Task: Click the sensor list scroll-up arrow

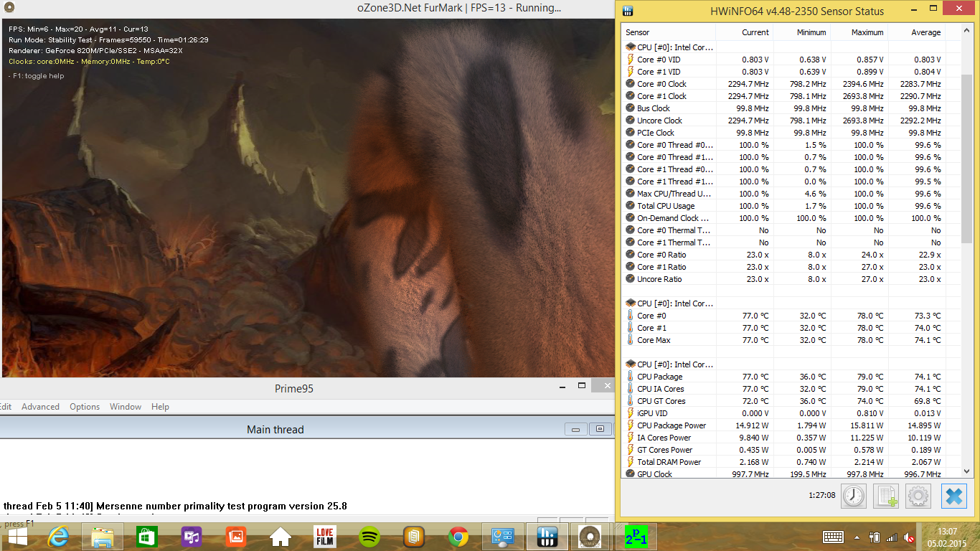Action: (x=966, y=32)
